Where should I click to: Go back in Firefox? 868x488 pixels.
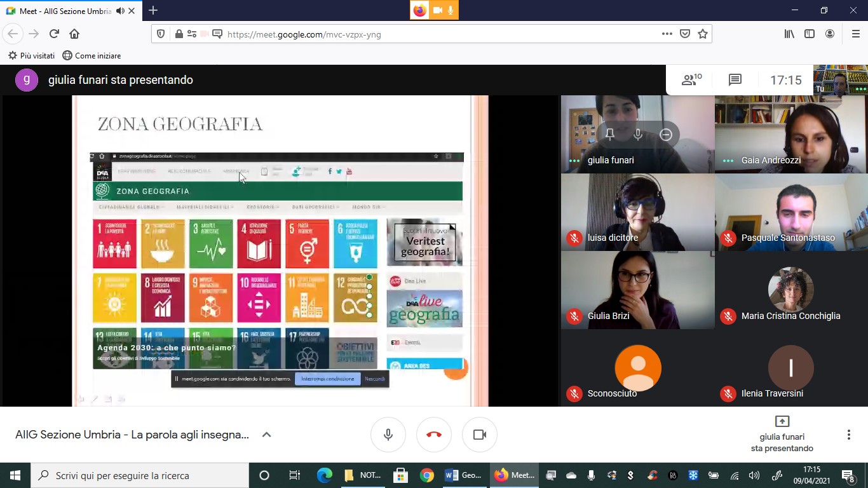coord(13,34)
